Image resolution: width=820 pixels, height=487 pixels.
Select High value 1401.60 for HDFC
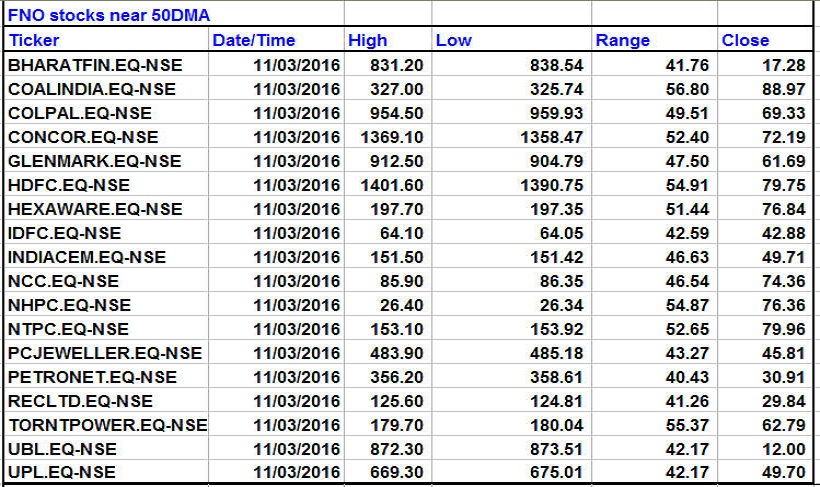coord(392,185)
